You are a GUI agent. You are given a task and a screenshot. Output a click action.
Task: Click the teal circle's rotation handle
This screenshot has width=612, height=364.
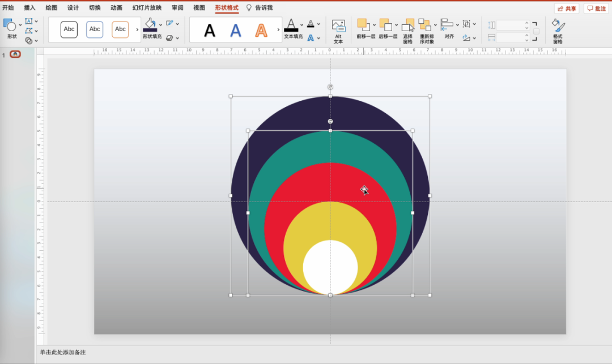(330, 122)
